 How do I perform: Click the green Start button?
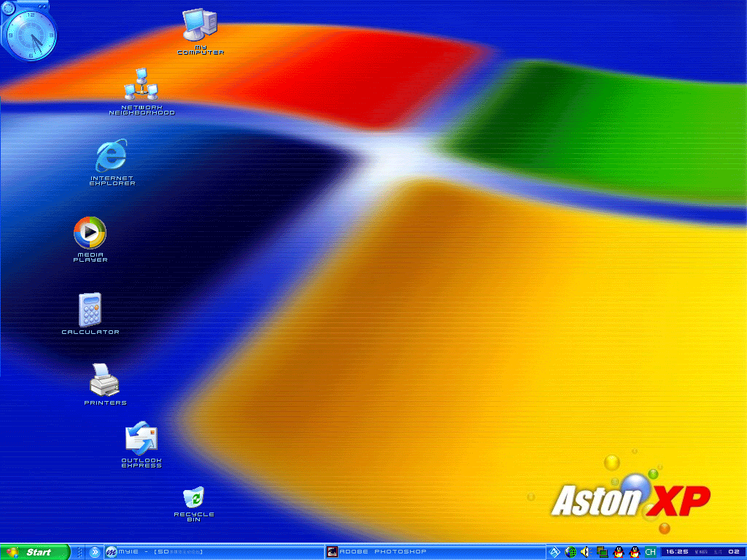tap(35, 552)
